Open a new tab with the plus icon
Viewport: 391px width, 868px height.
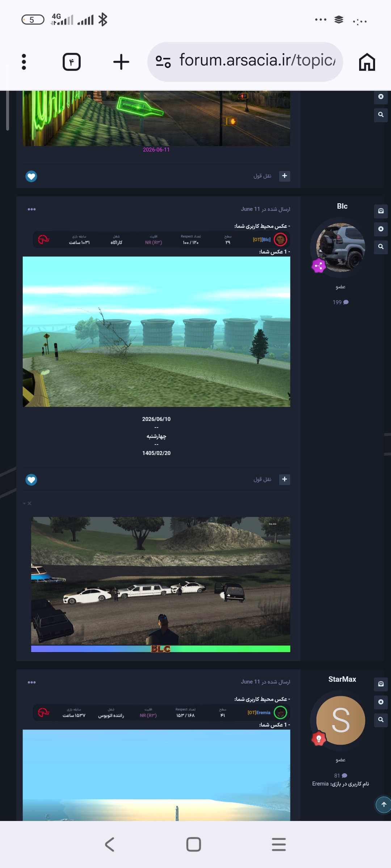tap(121, 62)
